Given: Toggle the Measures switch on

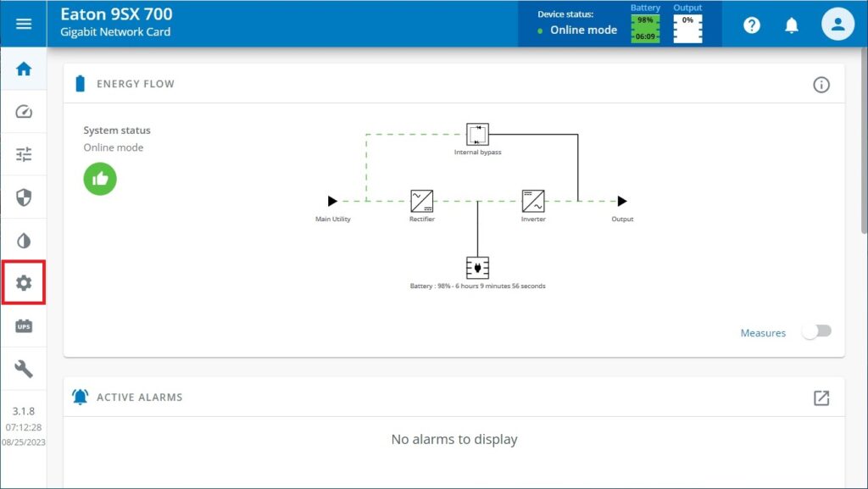Looking at the screenshot, I should tap(817, 332).
